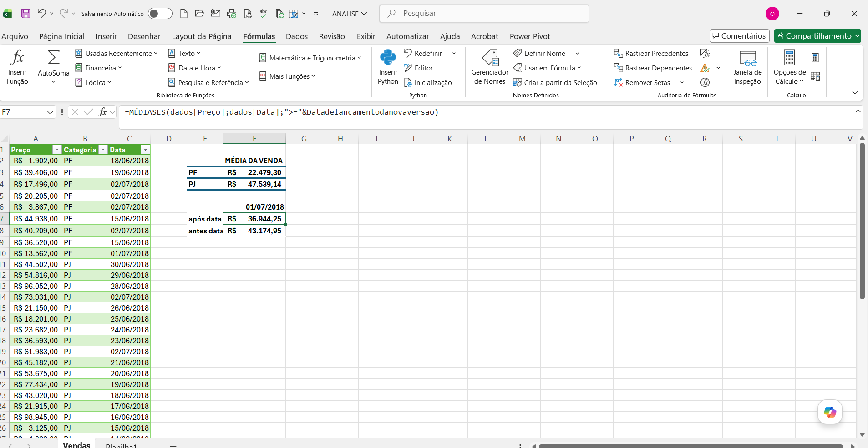Click Rastrear Precedentes
This screenshot has height=448, width=868.
tap(651, 54)
